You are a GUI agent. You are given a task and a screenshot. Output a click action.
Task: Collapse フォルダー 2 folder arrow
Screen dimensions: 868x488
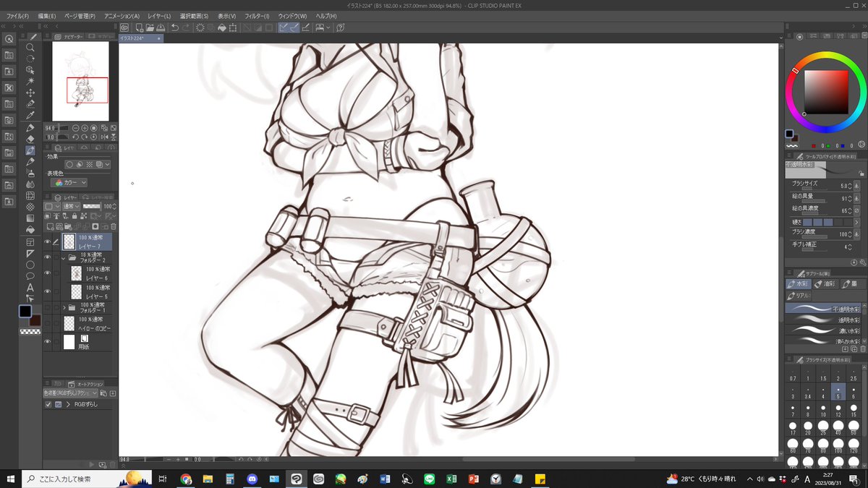click(x=64, y=257)
